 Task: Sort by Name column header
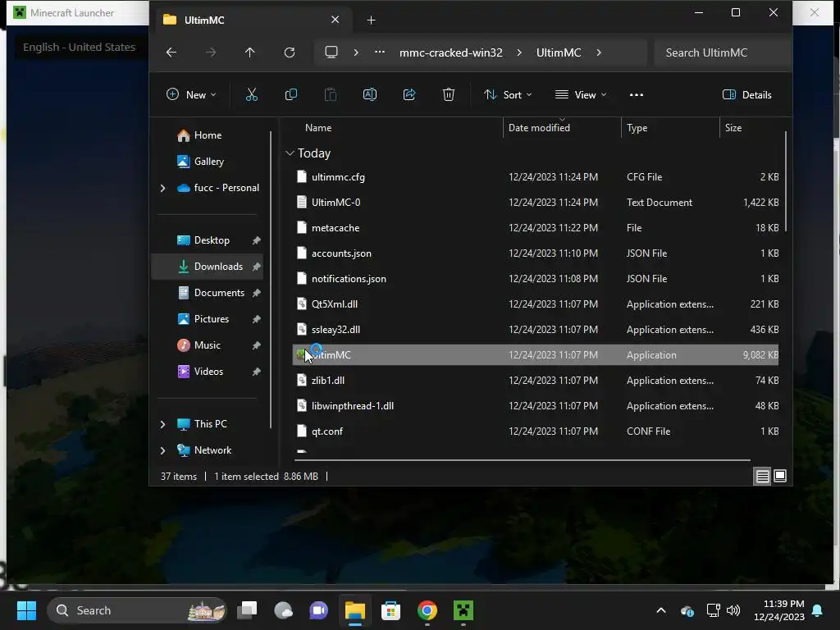[318, 128]
